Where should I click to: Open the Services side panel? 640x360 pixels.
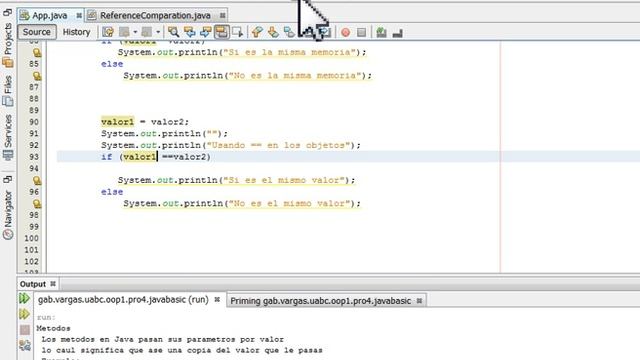(x=8, y=137)
